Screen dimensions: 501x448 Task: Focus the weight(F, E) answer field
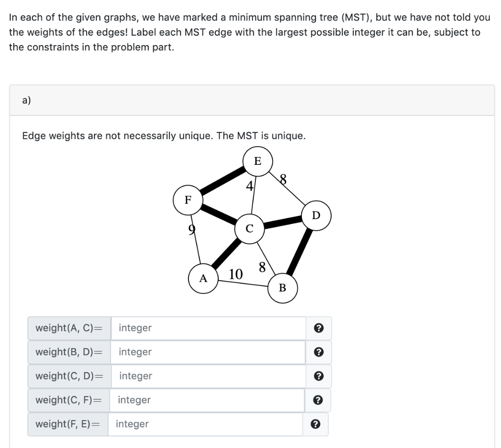pos(205,424)
